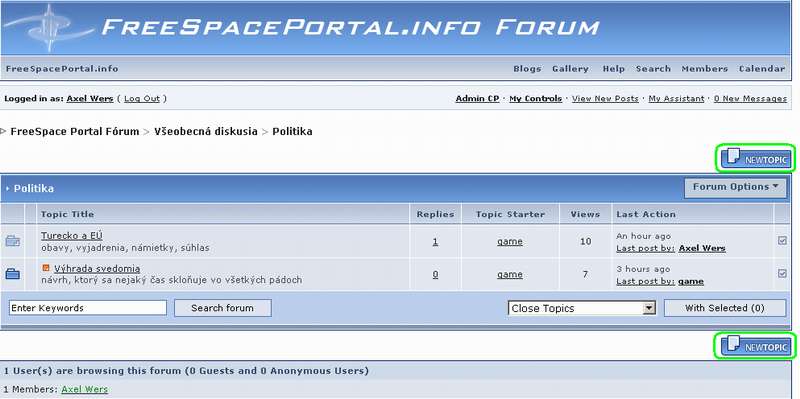Click views value 7 in Výhrada row
This screenshot has width=800, height=399.
click(585, 275)
